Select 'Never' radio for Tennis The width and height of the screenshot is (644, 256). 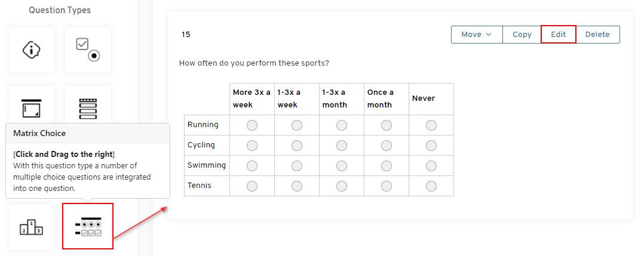431,186
